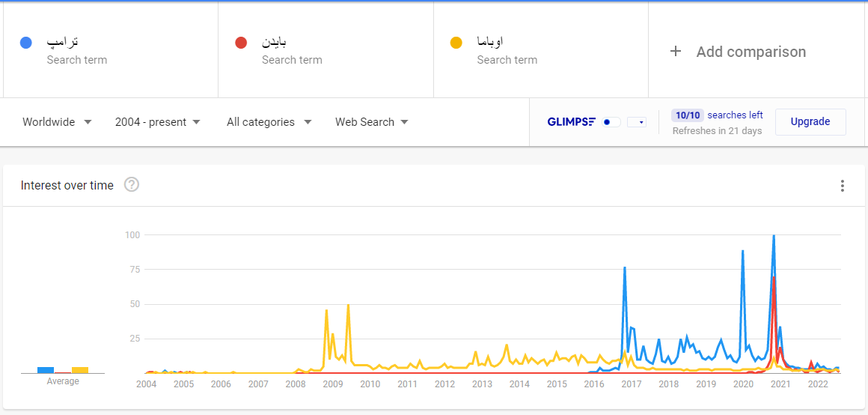868x415 pixels.
Task: Click the red dot of the second search term
Action: [x=241, y=43]
